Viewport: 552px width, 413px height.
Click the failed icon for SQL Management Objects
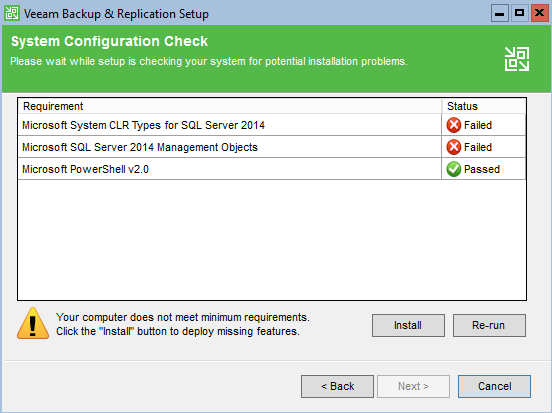(x=454, y=147)
